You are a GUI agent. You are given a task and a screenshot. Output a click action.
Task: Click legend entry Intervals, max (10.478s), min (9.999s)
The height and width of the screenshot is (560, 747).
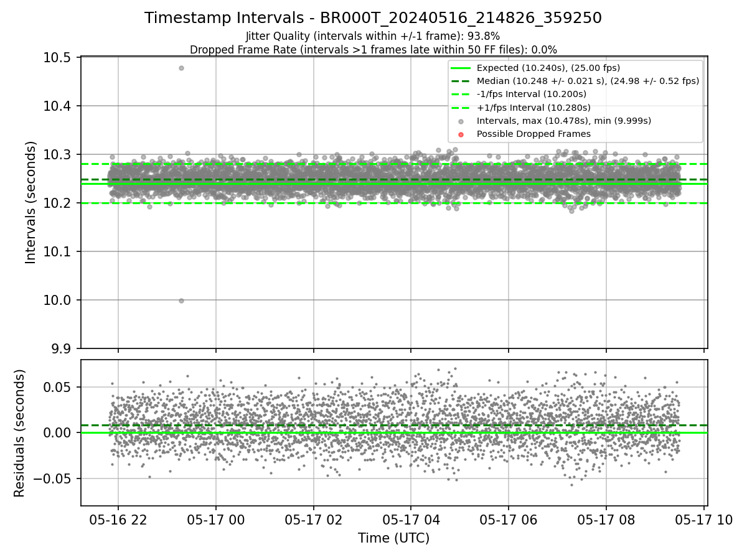[x=564, y=121]
